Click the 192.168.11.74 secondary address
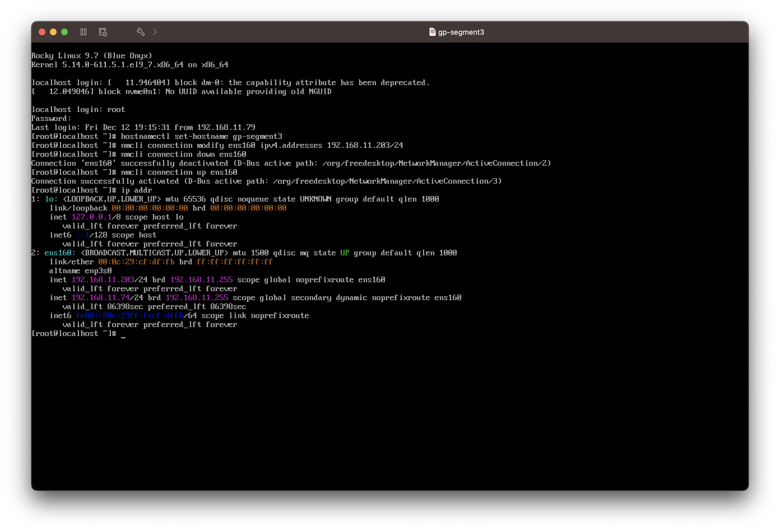Viewport: 780px width, 532px height. tap(100, 298)
